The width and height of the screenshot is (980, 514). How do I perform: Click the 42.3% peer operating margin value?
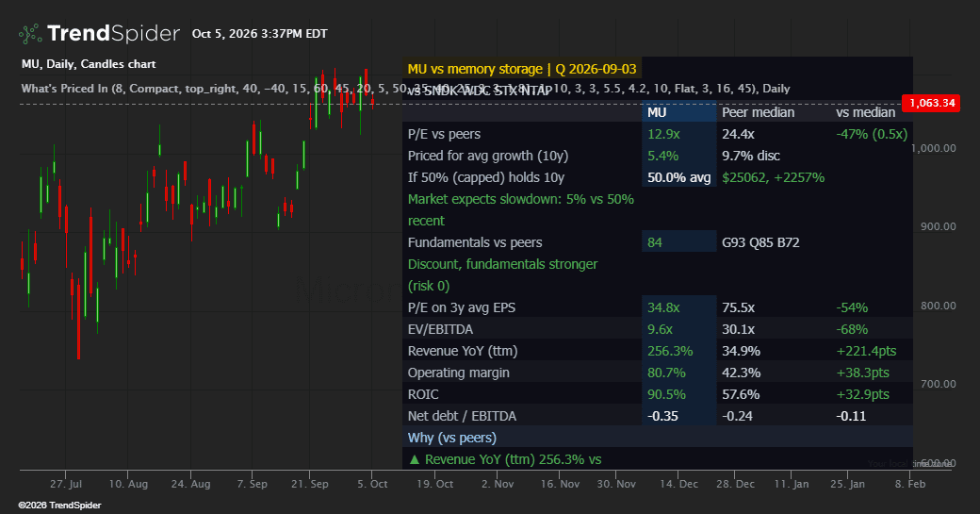coord(742,373)
